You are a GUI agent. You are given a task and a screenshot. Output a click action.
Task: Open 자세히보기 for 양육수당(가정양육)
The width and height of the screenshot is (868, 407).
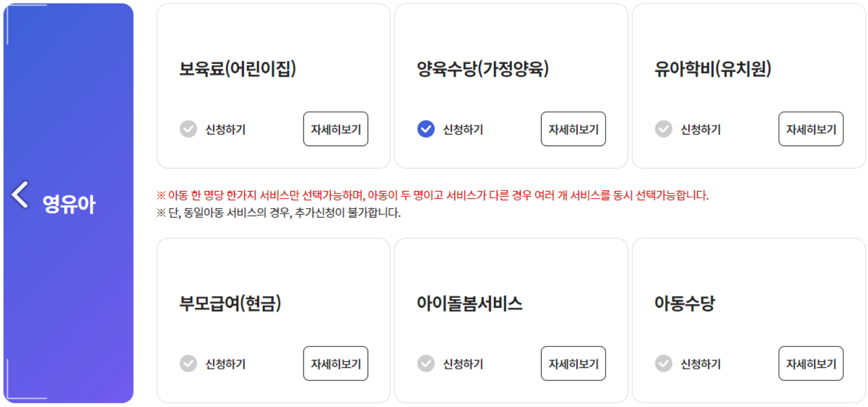(573, 129)
